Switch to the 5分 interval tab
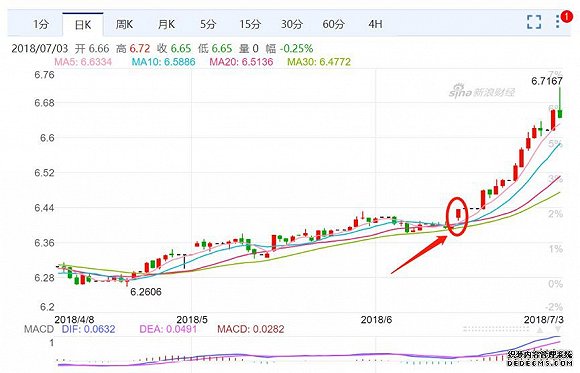Image resolution: width=580 pixels, height=373 pixels. click(x=208, y=24)
